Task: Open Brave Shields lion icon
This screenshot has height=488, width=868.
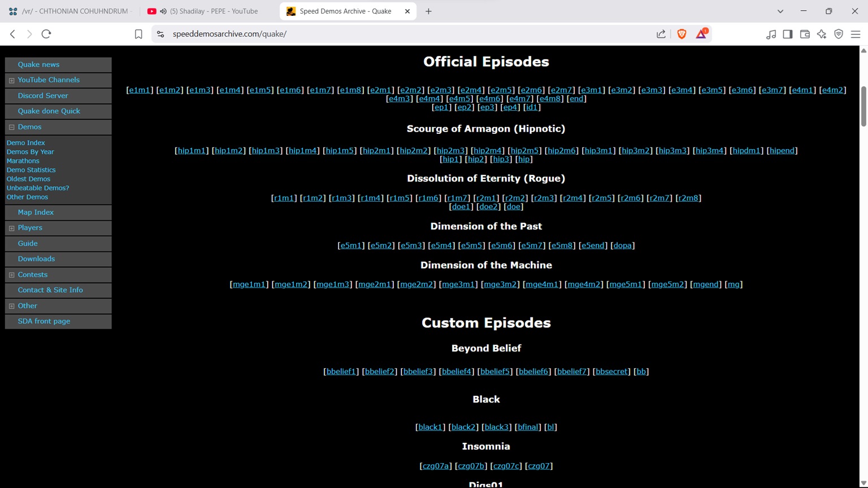Action: tap(682, 34)
